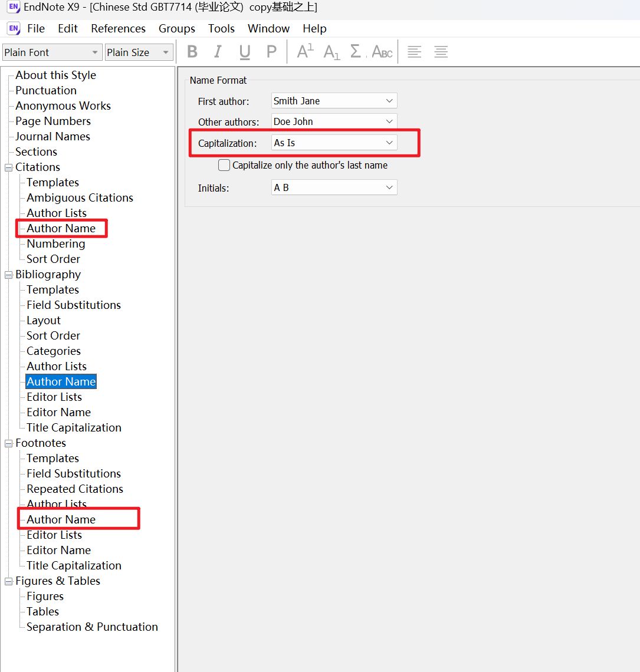The image size is (640, 672).
Task: Select Author Name under Footnotes
Action: (x=61, y=519)
